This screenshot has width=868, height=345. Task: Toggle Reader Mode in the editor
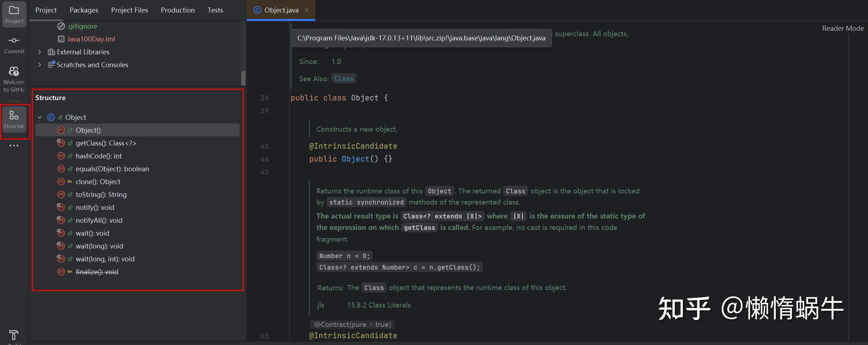click(x=843, y=28)
